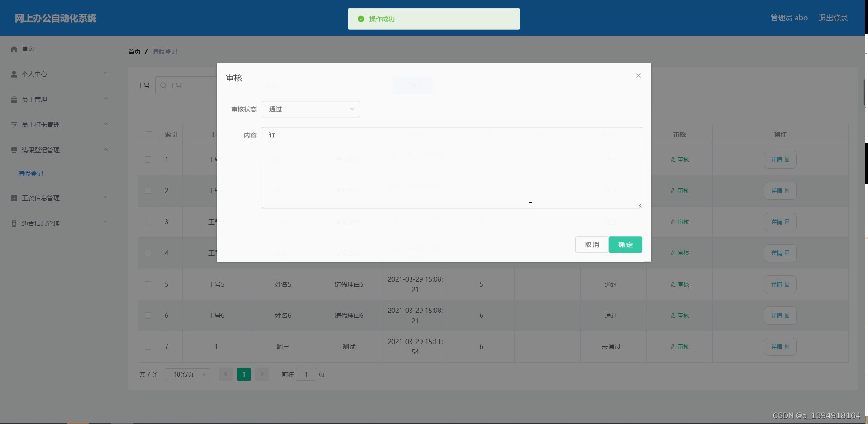Check the checkbox for row 1
The image size is (868, 424).
click(x=148, y=160)
